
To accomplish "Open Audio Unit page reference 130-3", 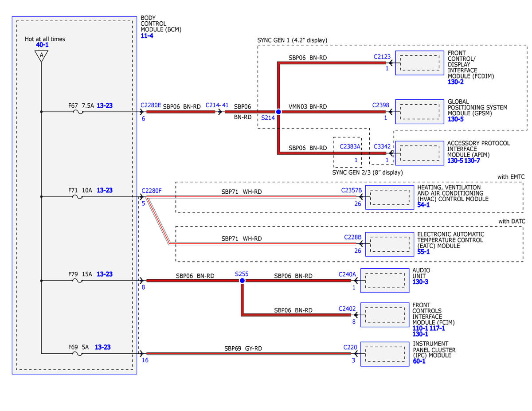I will click(x=420, y=282).
